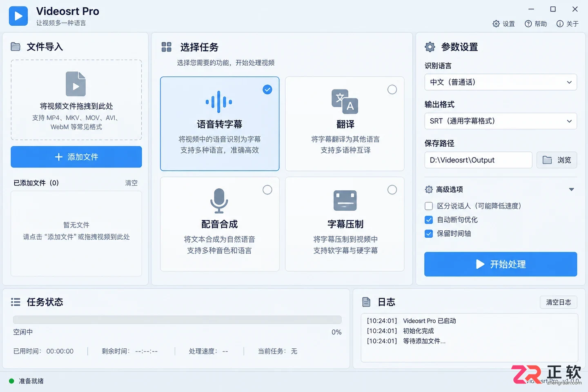This screenshot has height=392, width=588.
Task: Click the '0%' progress value
Action: 336,332
